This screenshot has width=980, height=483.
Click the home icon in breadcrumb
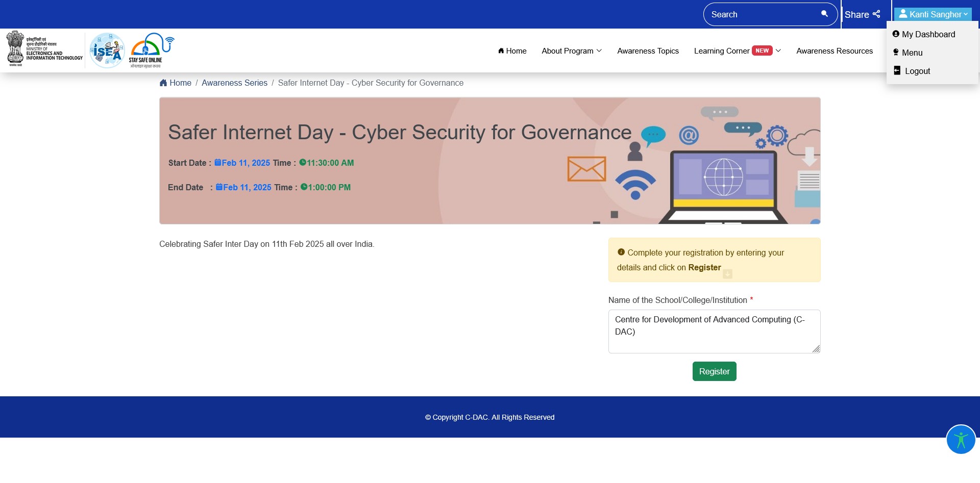[x=163, y=83]
